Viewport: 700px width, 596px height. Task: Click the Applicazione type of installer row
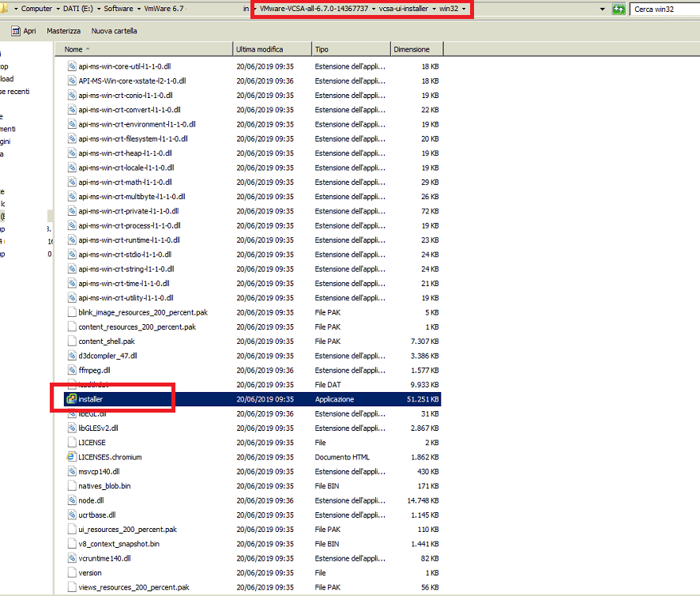click(334, 399)
